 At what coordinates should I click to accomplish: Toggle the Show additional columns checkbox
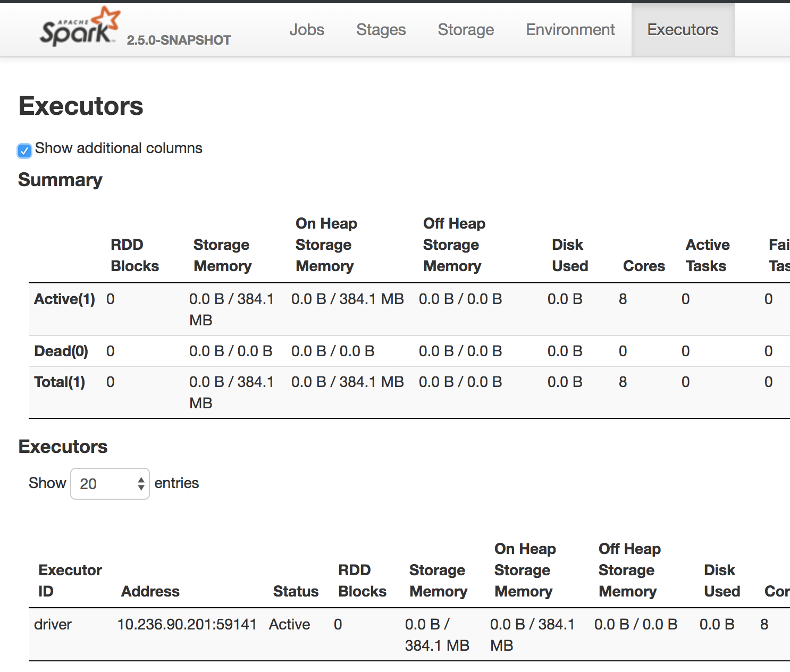[24, 151]
